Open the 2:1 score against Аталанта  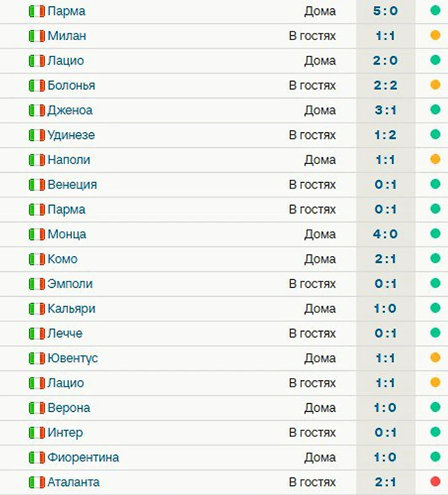point(385,482)
